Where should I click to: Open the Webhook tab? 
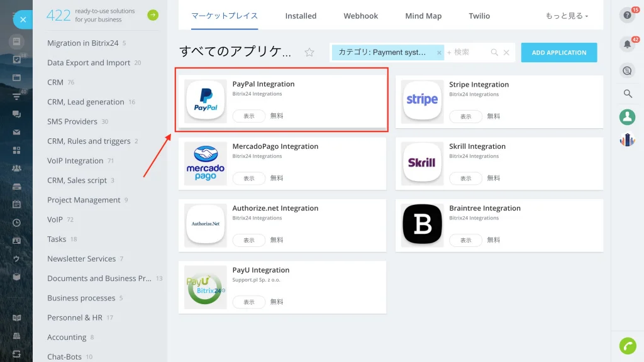click(360, 16)
